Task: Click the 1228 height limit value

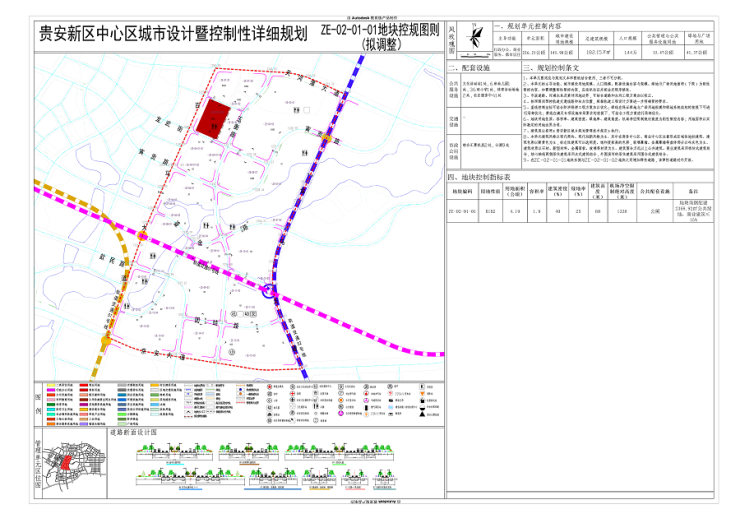Action: [622, 211]
